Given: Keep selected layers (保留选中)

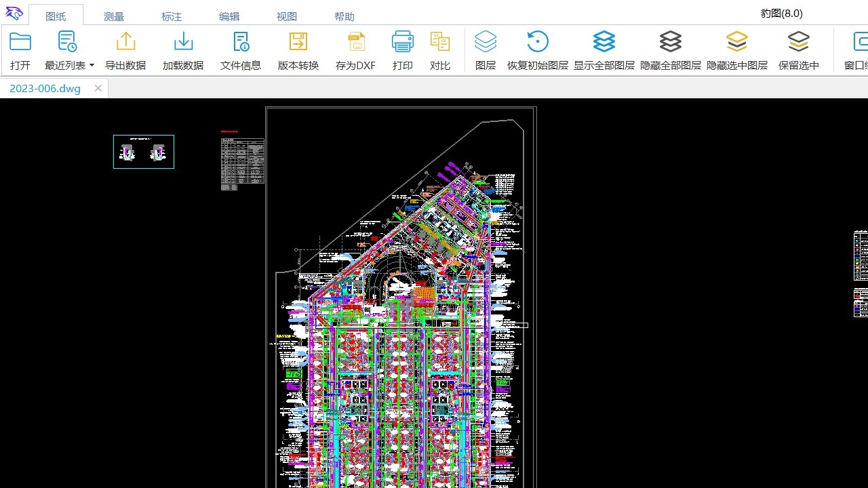Looking at the screenshot, I should [799, 42].
